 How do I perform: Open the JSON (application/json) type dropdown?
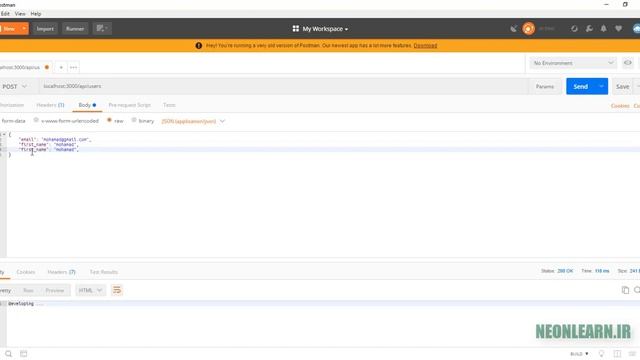pos(193,121)
